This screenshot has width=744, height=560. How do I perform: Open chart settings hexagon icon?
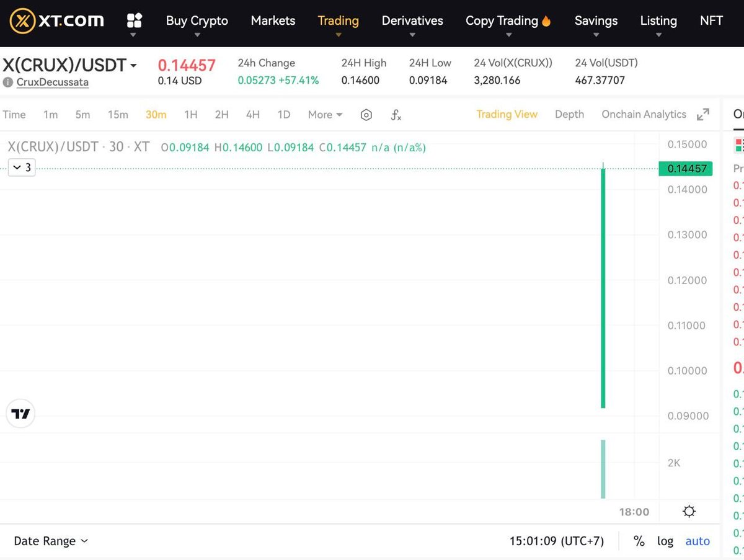366,115
